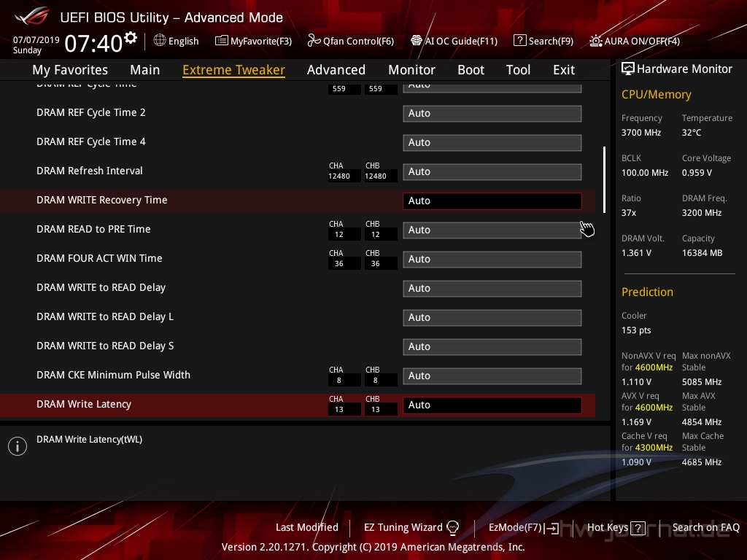
Task: Open DRAM WRITE to READ Delay S field
Action: click(492, 346)
